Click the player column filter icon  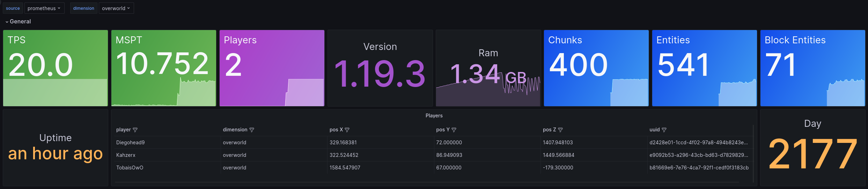[135, 130]
